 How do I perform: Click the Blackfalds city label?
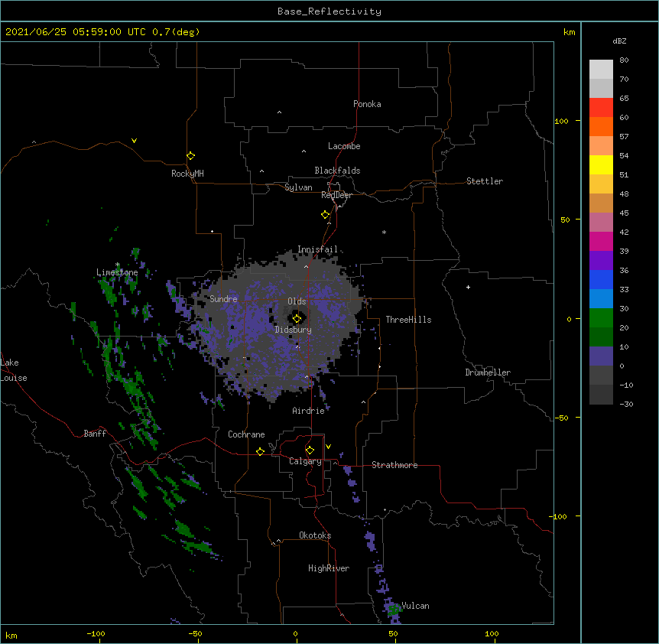(337, 171)
